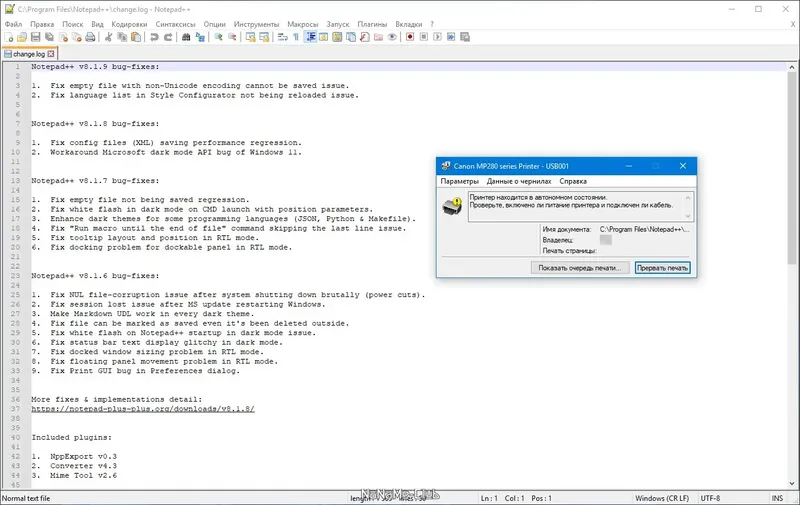Click the Save file toolbar icon
800x505 pixels.
pos(36,37)
